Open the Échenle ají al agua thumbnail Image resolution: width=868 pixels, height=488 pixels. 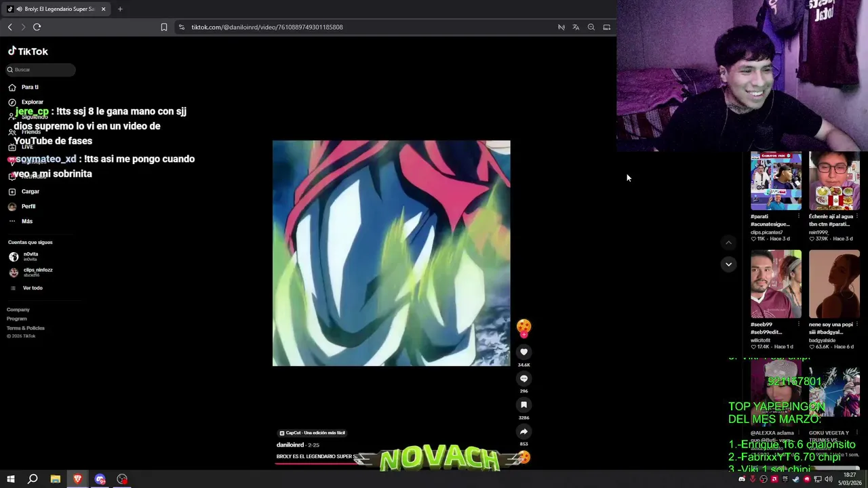coord(834,181)
